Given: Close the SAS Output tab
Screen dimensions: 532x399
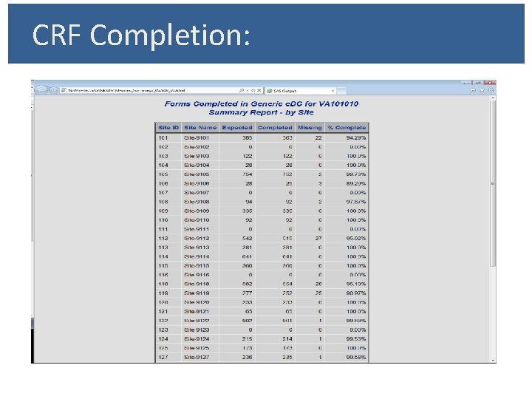Looking at the screenshot, I should click(332, 91).
